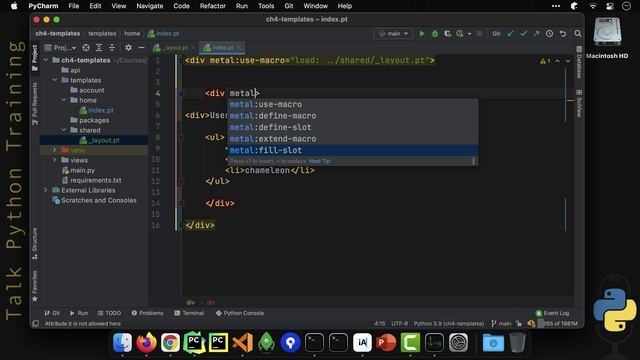Open the Navigate menu

coord(150,6)
